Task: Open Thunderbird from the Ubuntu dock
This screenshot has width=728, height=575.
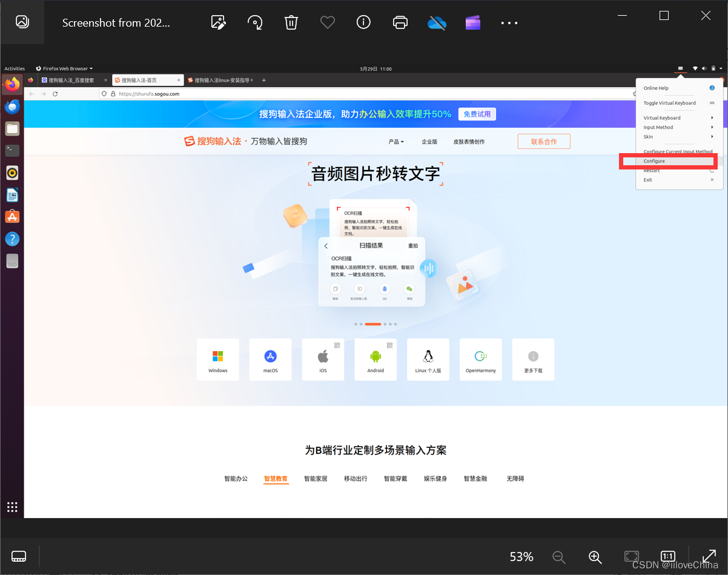Action: tap(12, 107)
